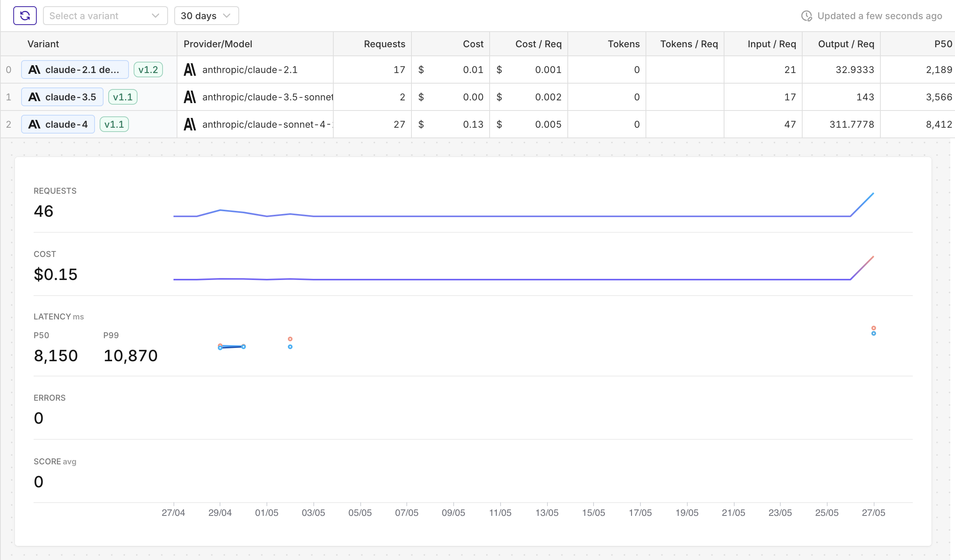Click the Cost / Req column header
Screen dimensions: 955x560
pos(538,44)
